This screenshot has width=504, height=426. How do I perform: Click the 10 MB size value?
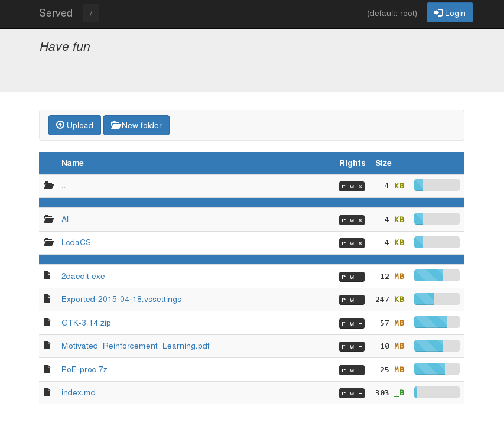click(x=392, y=346)
